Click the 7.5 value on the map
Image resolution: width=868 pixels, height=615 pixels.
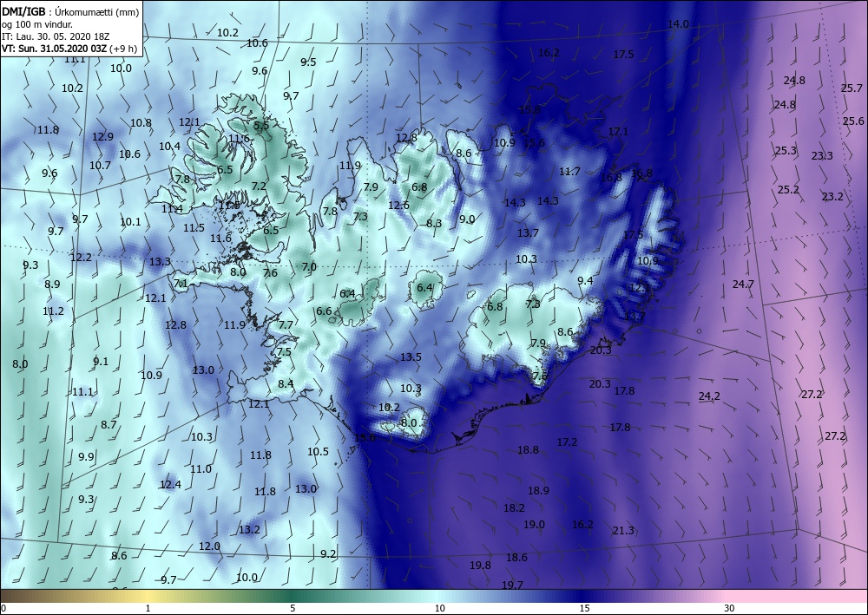point(284,352)
